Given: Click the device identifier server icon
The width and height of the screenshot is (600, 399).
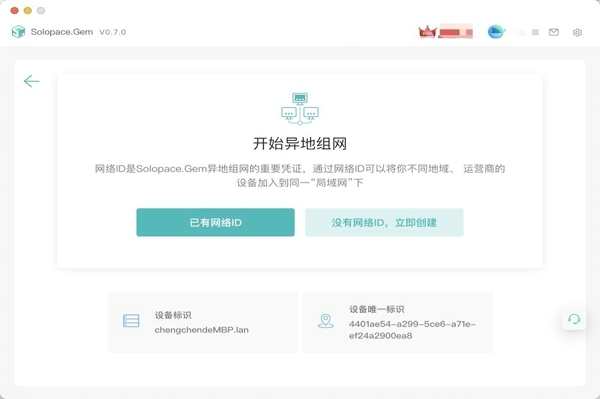Looking at the screenshot, I should click(x=131, y=321).
